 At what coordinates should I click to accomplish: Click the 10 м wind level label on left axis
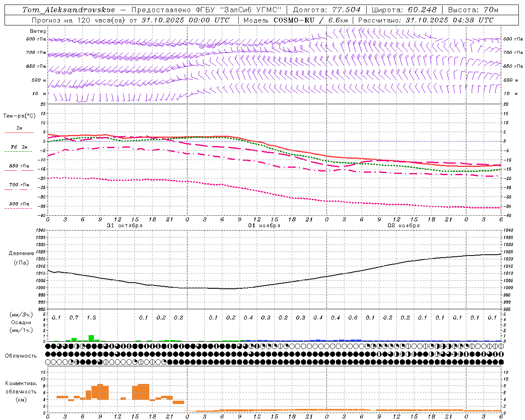pos(39,94)
